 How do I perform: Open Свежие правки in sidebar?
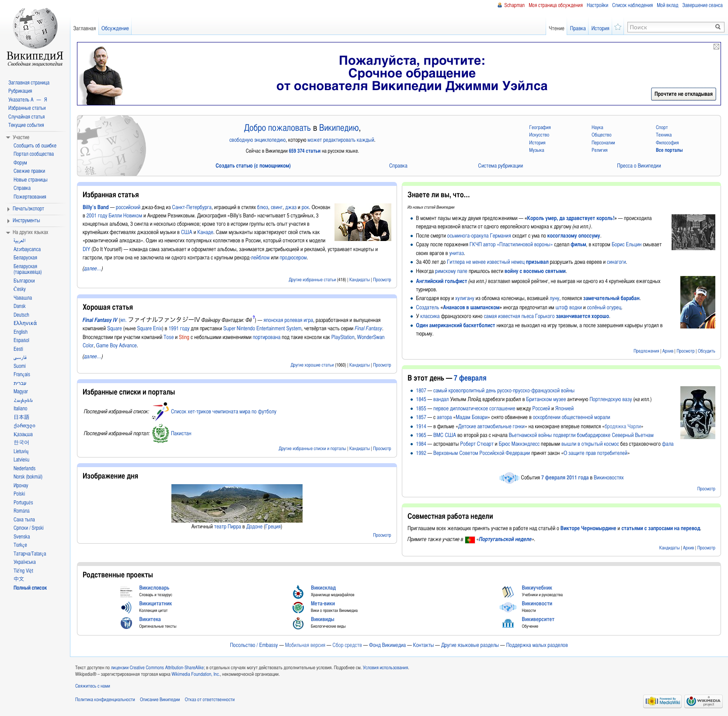pos(29,171)
